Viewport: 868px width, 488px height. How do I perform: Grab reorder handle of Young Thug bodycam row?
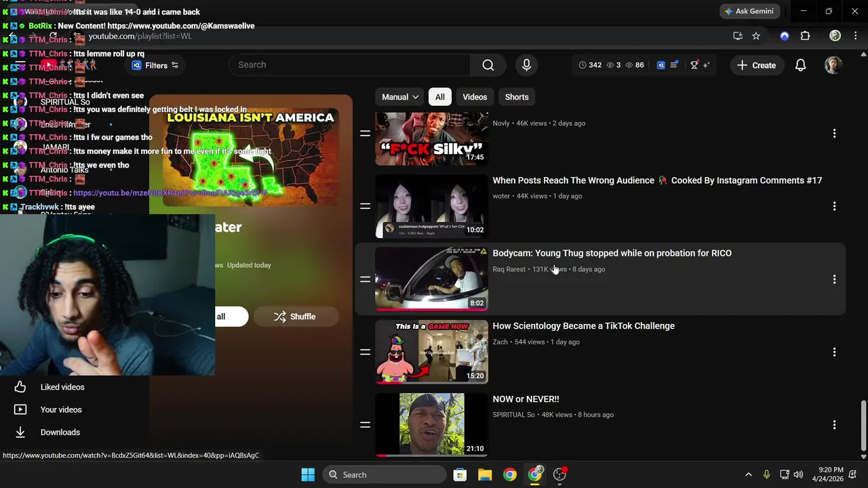(365, 279)
